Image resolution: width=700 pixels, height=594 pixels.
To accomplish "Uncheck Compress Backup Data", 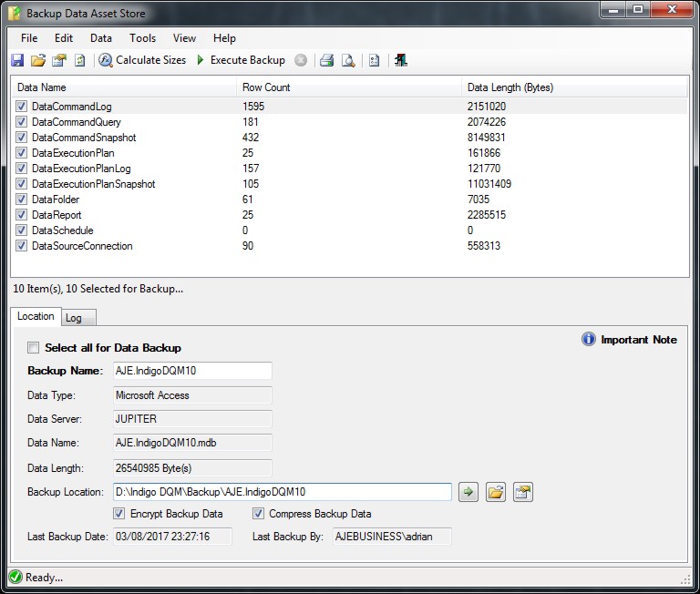I will click(258, 514).
